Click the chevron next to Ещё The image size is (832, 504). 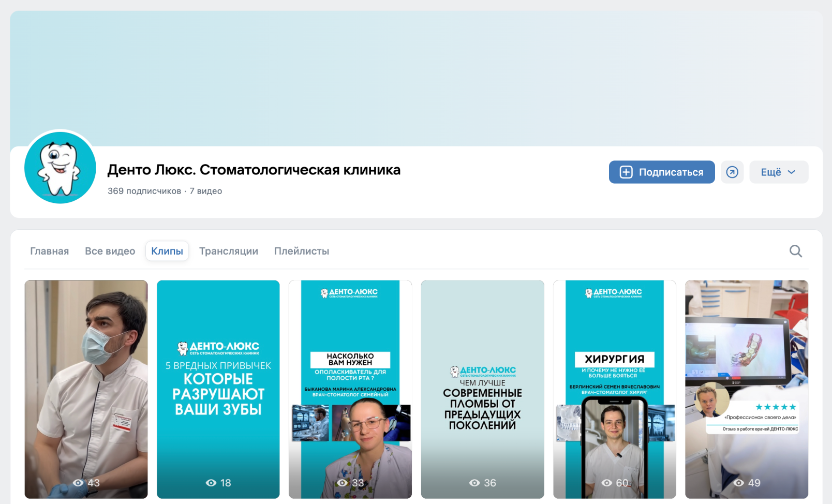792,172
